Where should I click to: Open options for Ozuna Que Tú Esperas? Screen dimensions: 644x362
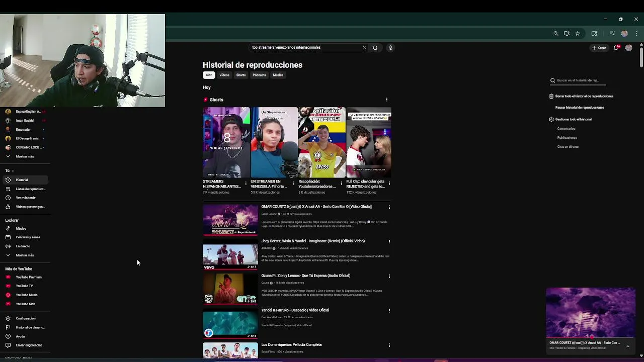pos(389,276)
